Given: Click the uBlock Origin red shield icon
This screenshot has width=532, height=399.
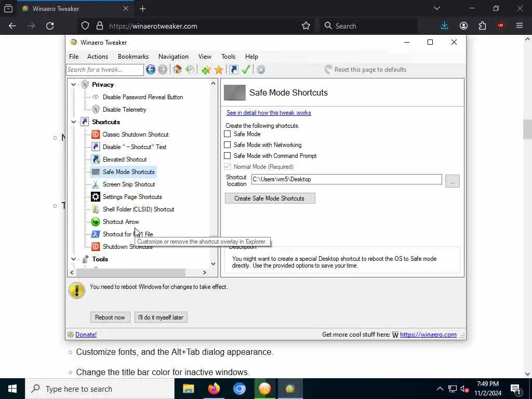Looking at the screenshot, I should click(x=501, y=26).
